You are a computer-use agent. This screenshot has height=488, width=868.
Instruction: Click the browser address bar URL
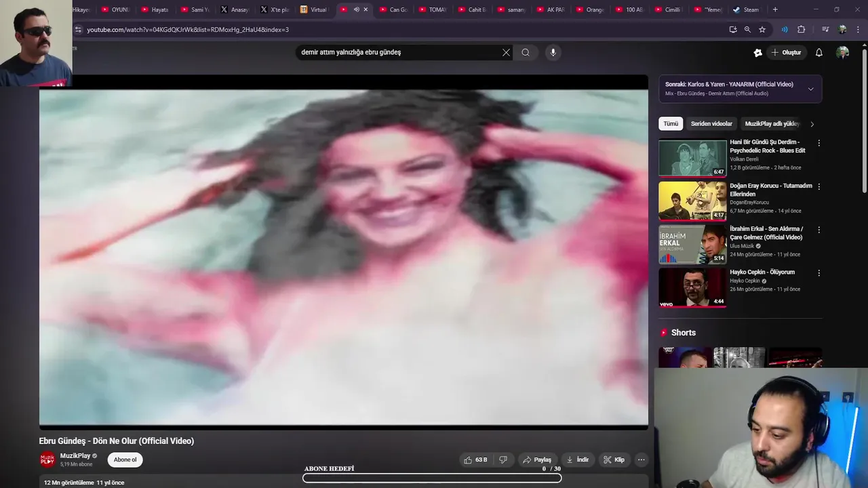click(188, 30)
